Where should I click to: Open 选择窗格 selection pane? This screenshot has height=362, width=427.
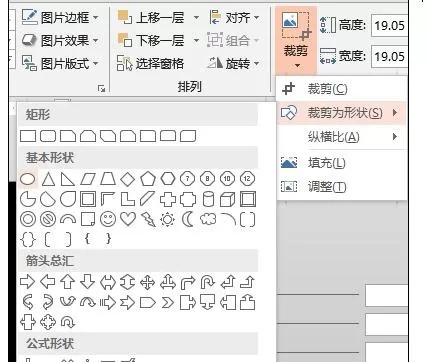coord(151,63)
